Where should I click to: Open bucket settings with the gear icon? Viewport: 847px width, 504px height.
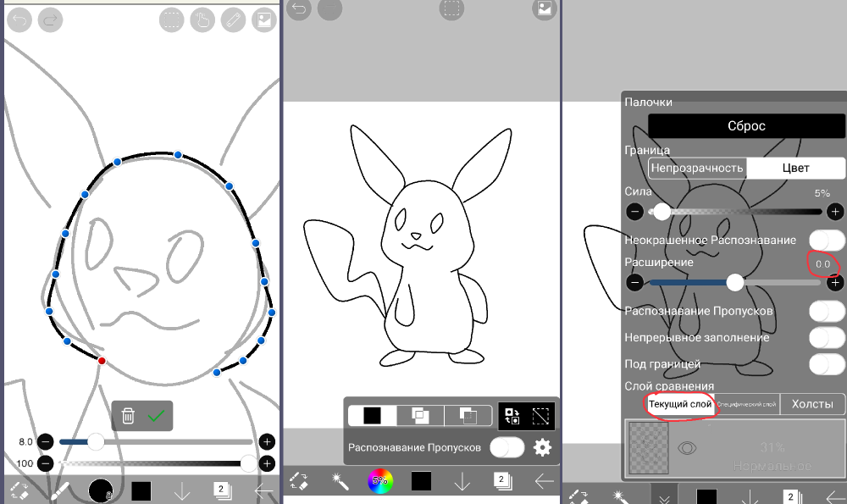[x=542, y=448]
